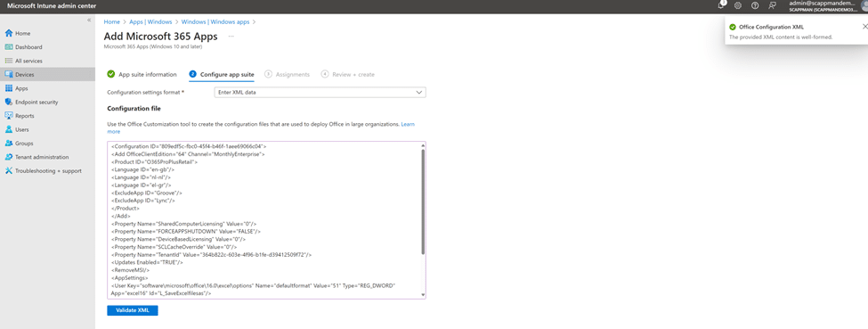Click the TenantId property line
868x329 pixels.
pos(212,254)
